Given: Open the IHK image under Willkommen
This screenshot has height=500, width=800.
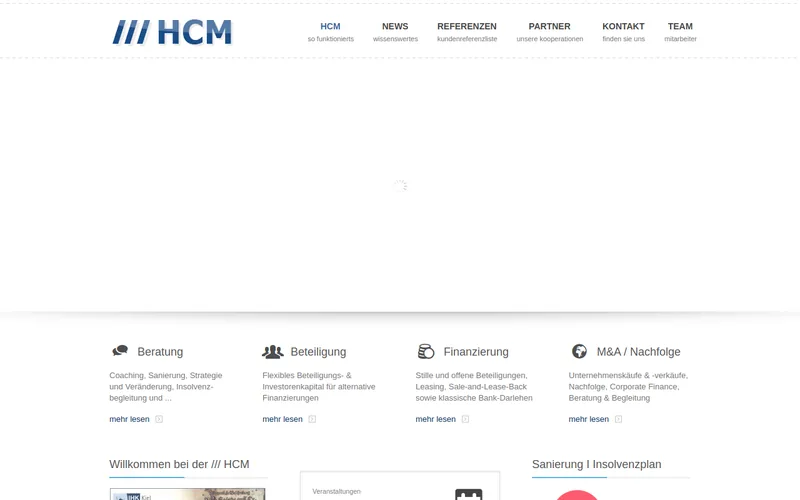Looking at the screenshot, I should 187,494.
